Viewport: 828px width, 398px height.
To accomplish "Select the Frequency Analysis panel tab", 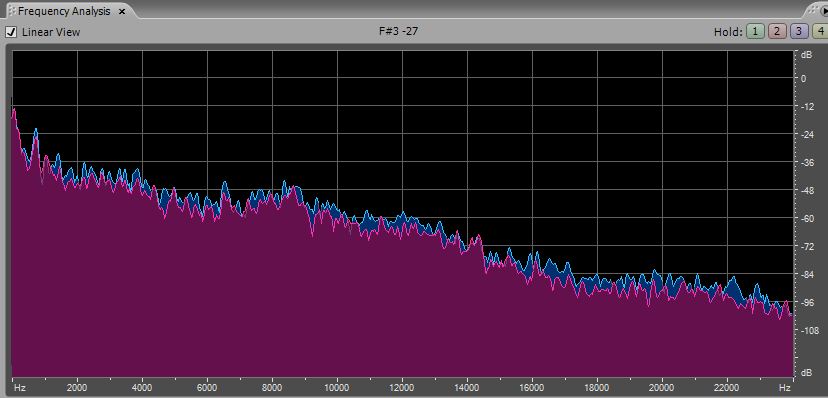I will tap(64, 11).
